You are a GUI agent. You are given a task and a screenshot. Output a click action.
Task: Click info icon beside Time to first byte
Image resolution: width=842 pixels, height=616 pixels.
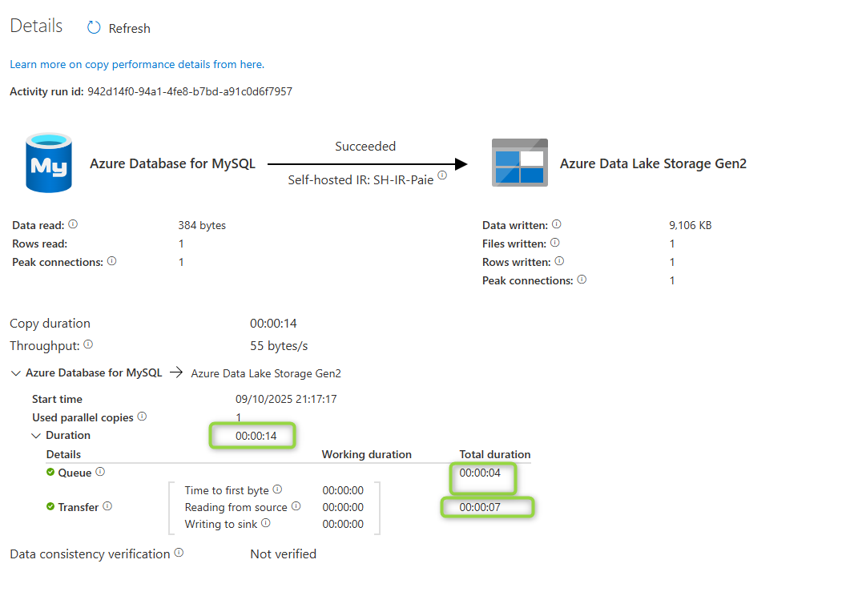[x=277, y=489]
